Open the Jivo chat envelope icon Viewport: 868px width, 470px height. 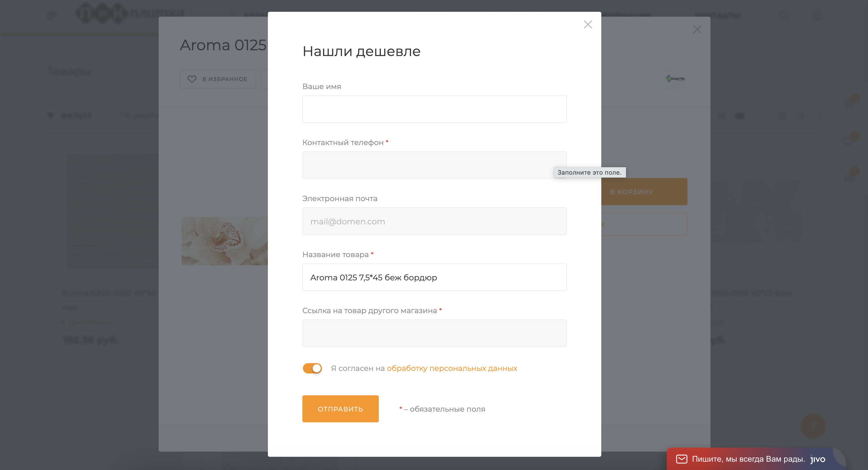click(x=681, y=459)
